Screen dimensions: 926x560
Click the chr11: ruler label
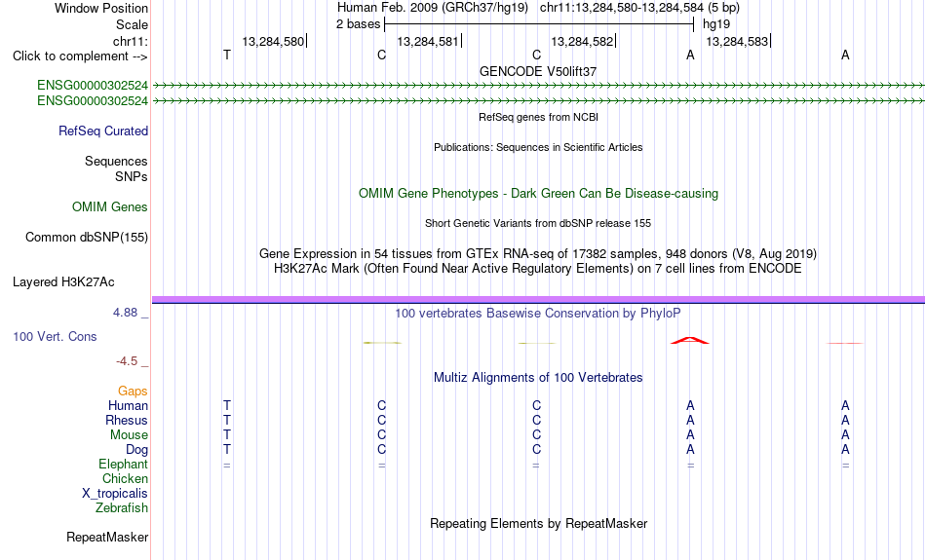click(x=131, y=41)
